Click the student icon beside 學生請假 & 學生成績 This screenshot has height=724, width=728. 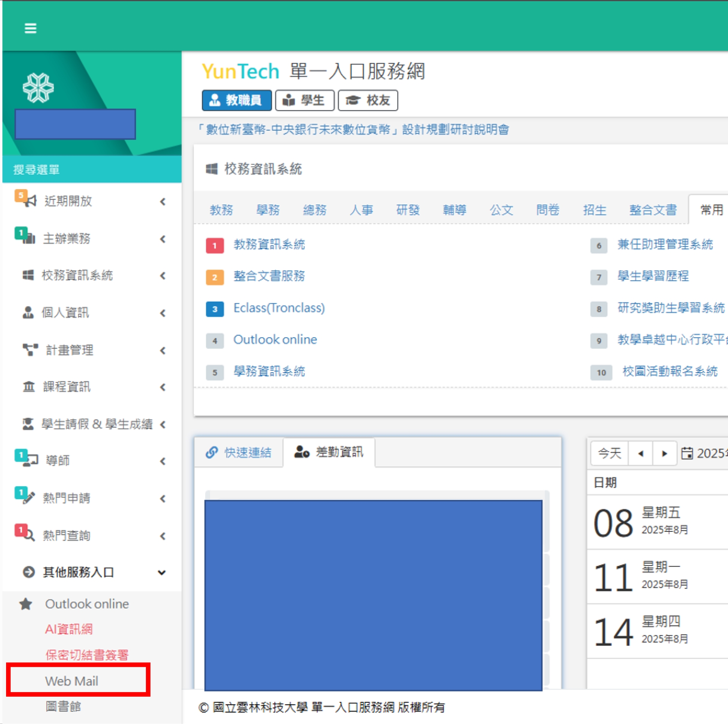point(28,424)
